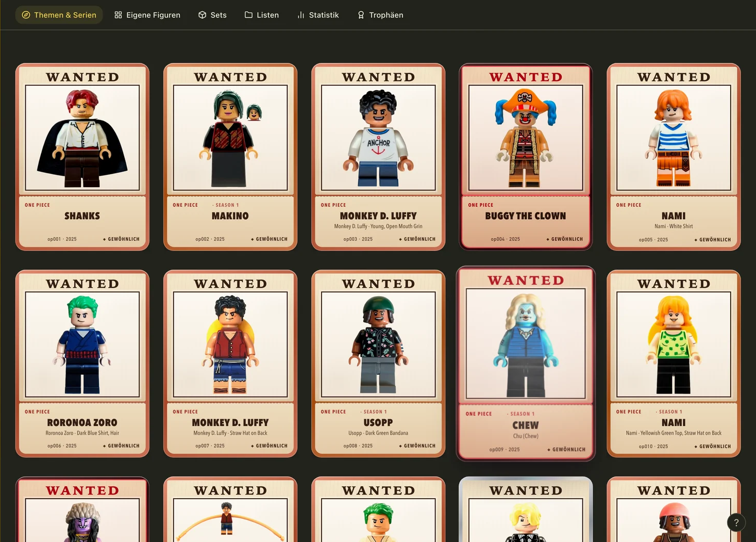This screenshot has width=756, height=542.
Task: Click the 'Chu (Chew)' subtitle text
Action: tap(526, 436)
